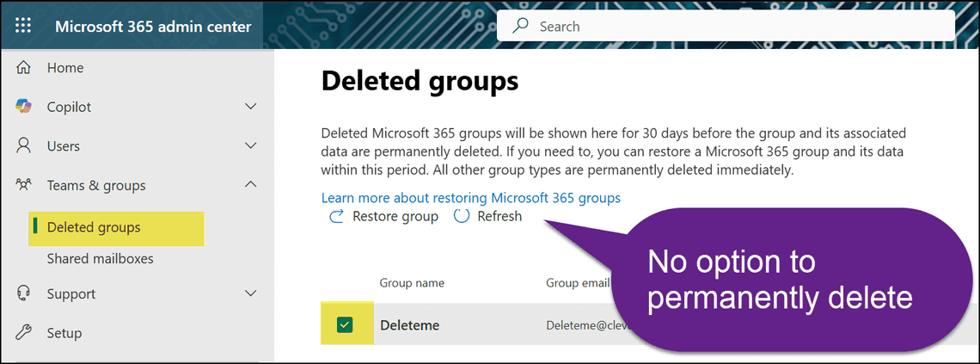Collapse the Teams & groups chevron
This screenshot has width=980, height=364.
click(251, 185)
